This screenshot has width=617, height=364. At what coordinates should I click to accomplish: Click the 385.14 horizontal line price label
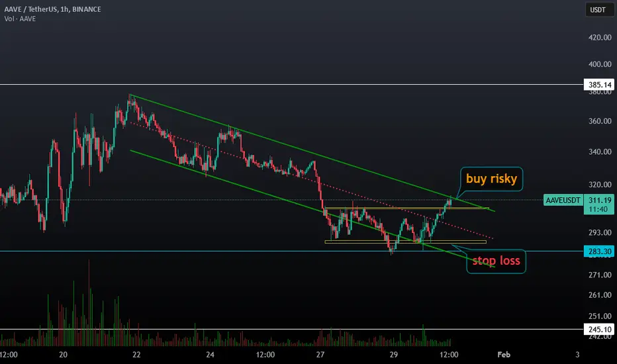(x=599, y=85)
